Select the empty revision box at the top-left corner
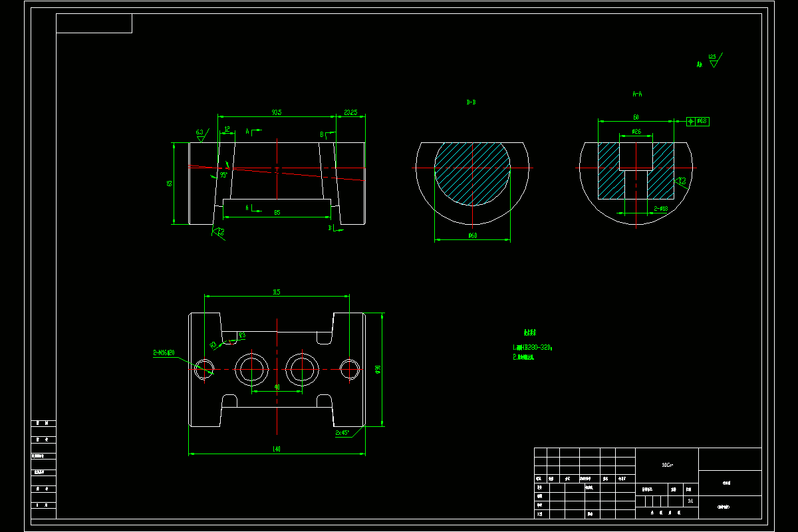798x532 pixels. tap(94, 23)
